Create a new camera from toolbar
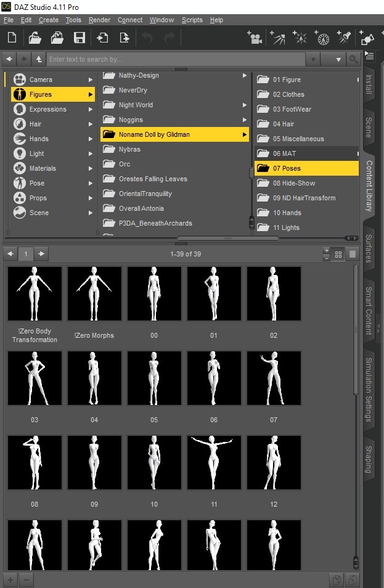This screenshot has width=384, height=588. coord(255,38)
